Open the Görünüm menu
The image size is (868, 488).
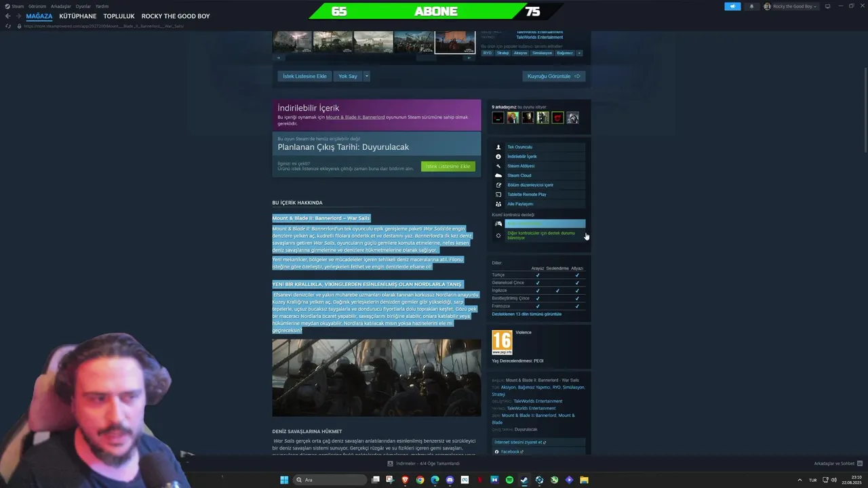click(37, 6)
